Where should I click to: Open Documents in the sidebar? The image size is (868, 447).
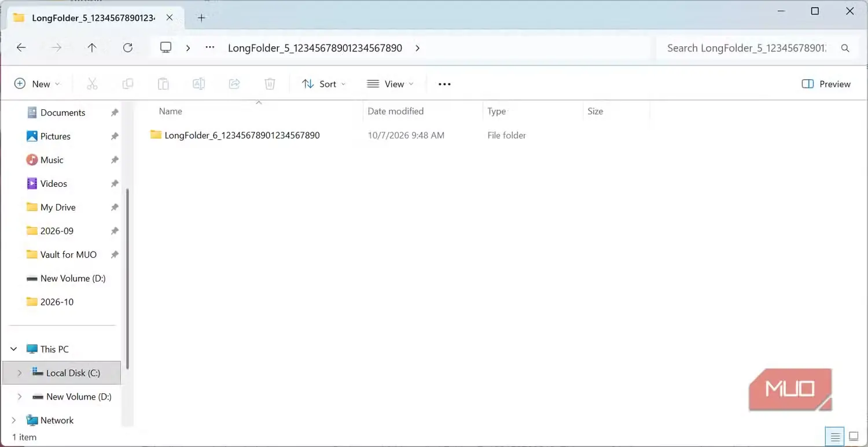[62, 113]
